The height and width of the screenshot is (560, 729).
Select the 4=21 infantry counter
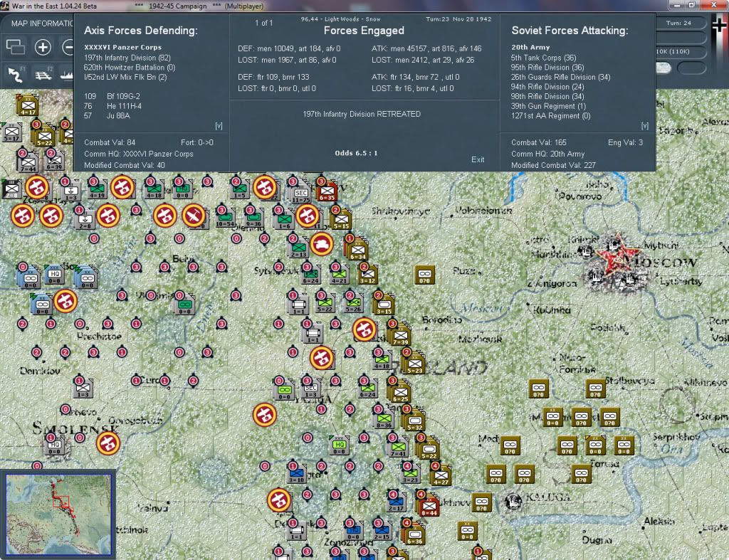click(x=339, y=275)
